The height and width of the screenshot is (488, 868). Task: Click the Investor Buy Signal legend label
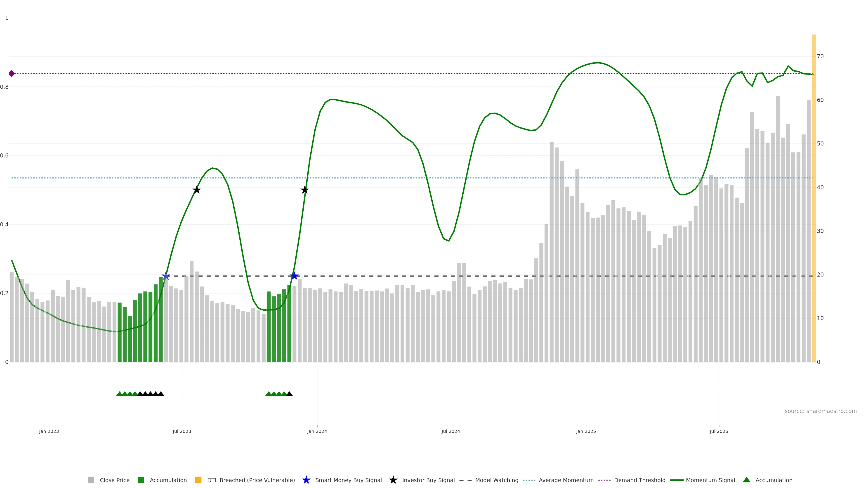[428, 480]
